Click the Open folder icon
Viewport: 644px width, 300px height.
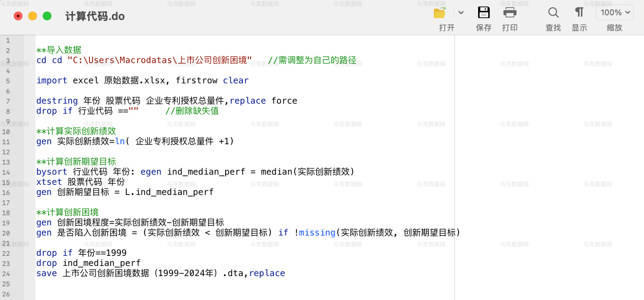click(x=440, y=13)
